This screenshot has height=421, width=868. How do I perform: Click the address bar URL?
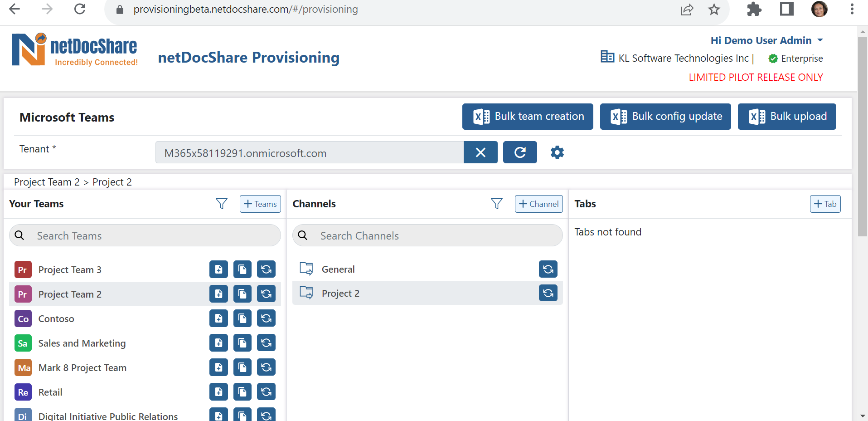[245, 10]
